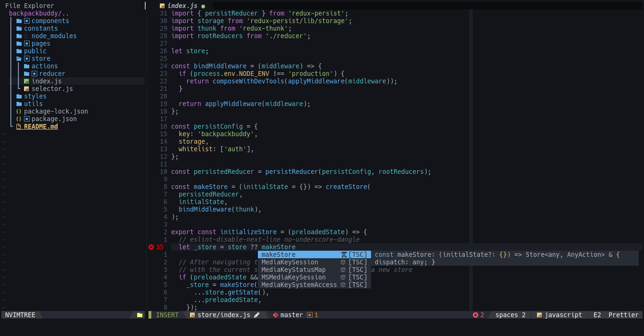Click the diagnostic count 1 beside master
The image size is (644, 336).
[313, 315]
